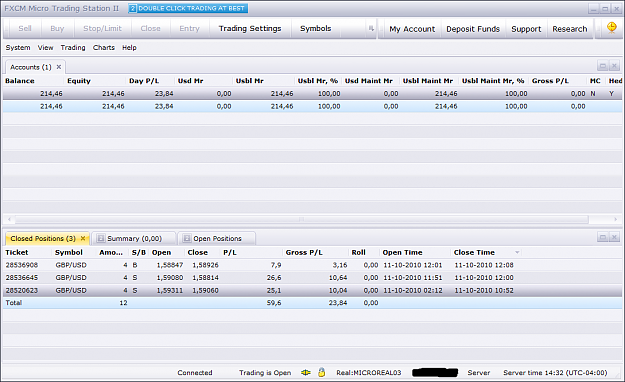Open My Account link

412,29
